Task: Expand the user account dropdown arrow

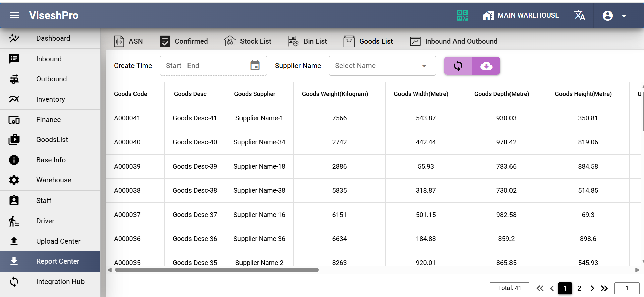Action: 624,16
